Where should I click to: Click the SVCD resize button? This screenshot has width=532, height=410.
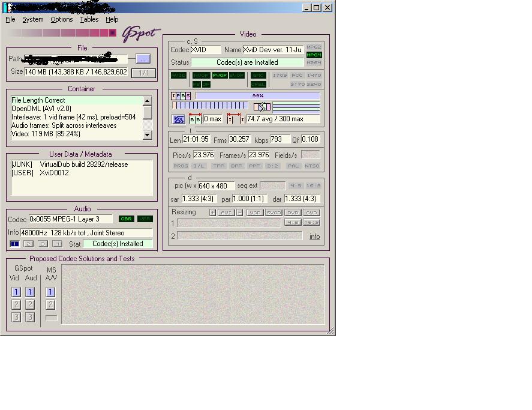coord(274,213)
